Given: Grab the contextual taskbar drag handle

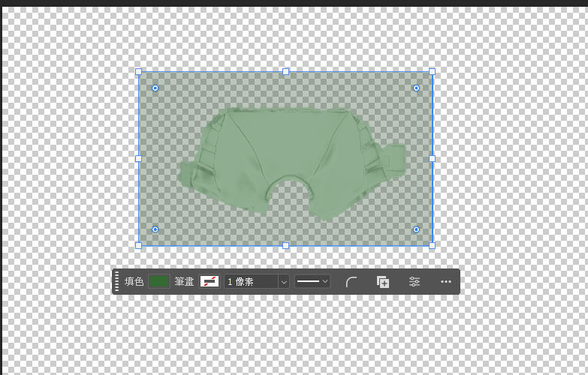Looking at the screenshot, I should click(117, 282).
